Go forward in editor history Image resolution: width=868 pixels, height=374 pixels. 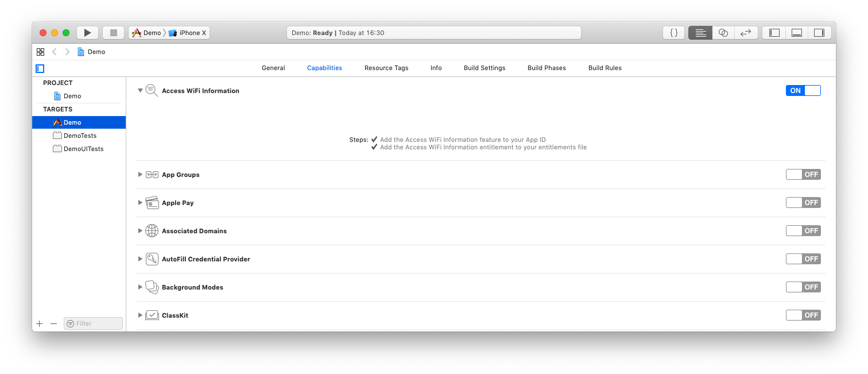pos(67,52)
